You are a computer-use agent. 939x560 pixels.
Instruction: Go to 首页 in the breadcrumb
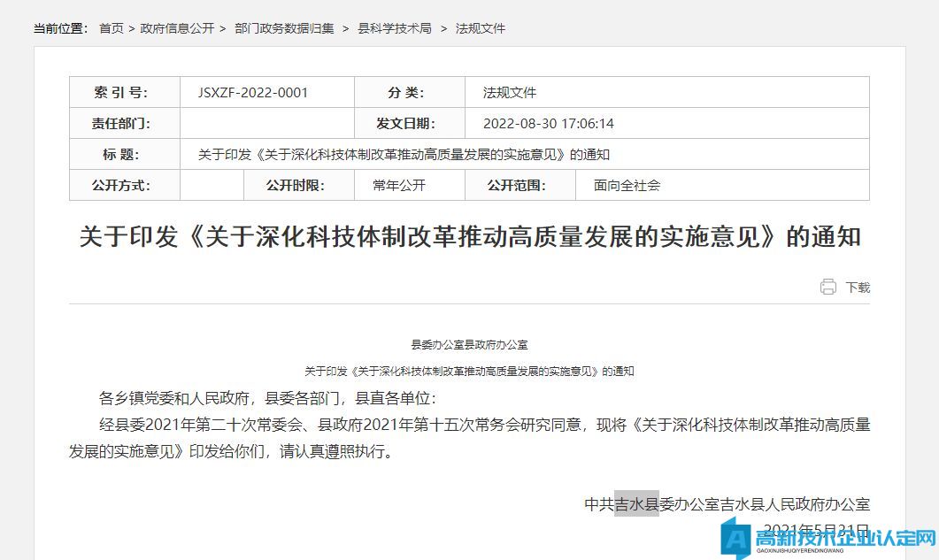(x=112, y=28)
